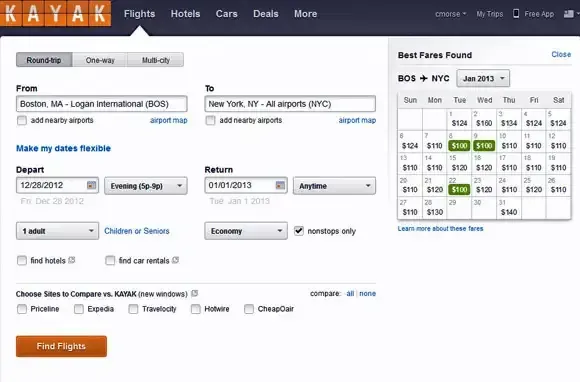
Task: Toggle add nearby airports under From
Action: tap(22, 121)
